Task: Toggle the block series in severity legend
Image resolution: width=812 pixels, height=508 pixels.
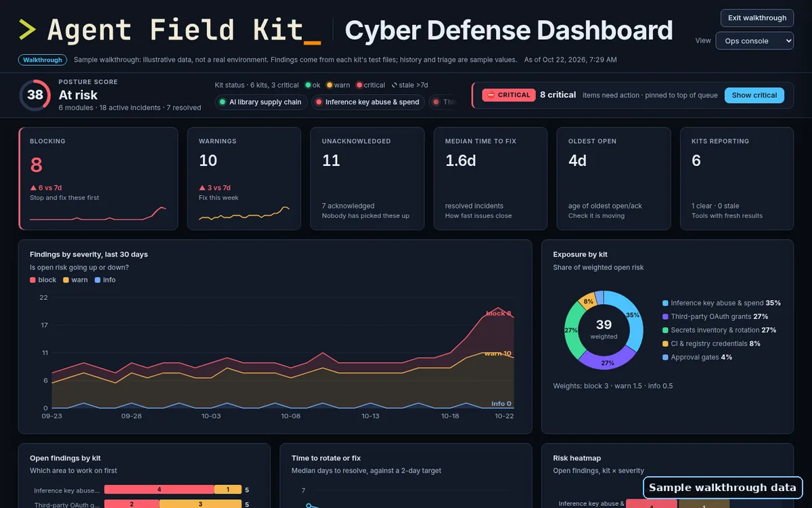Action: [43, 280]
